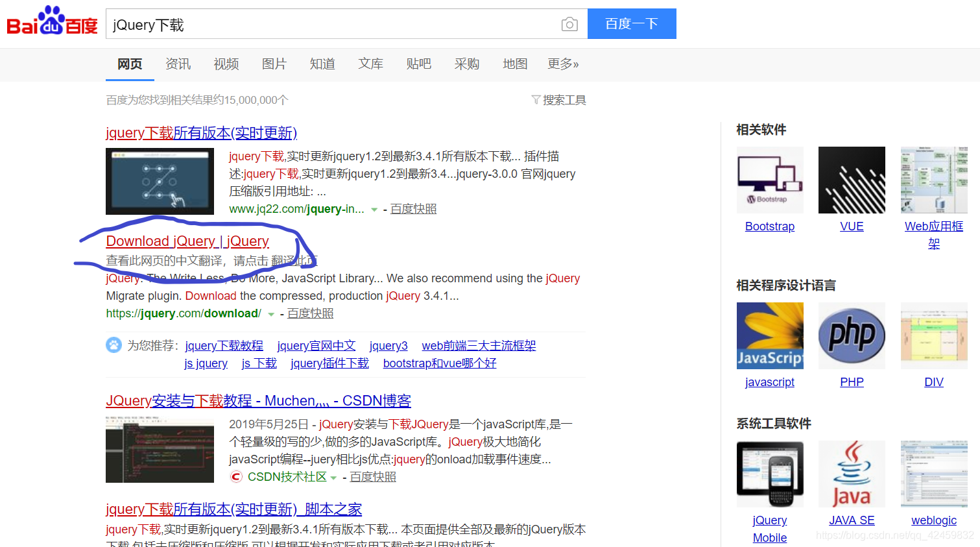Open the weblogic text link
980x547 pixels.
(x=934, y=520)
